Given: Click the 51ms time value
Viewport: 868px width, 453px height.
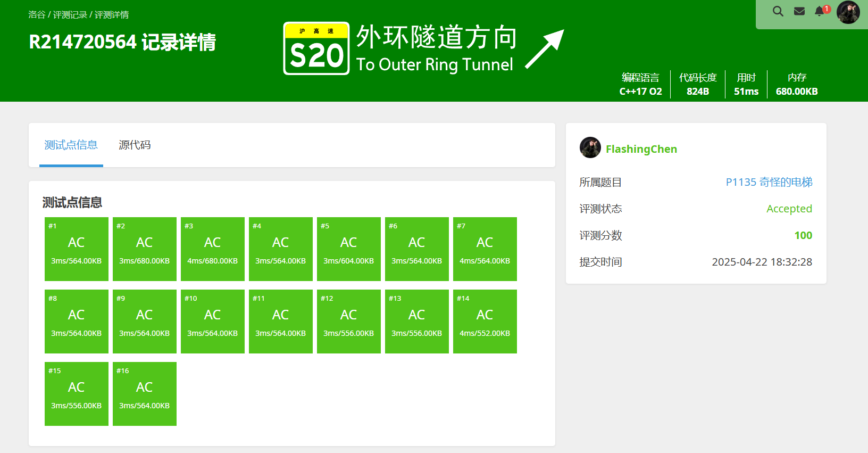Looking at the screenshot, I should [746, 92].
